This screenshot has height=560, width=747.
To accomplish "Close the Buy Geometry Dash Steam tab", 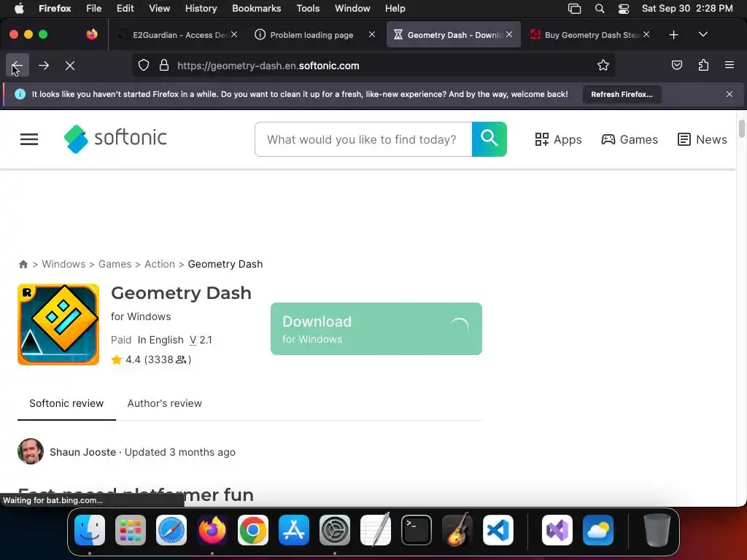I will [x=646, y=34].
